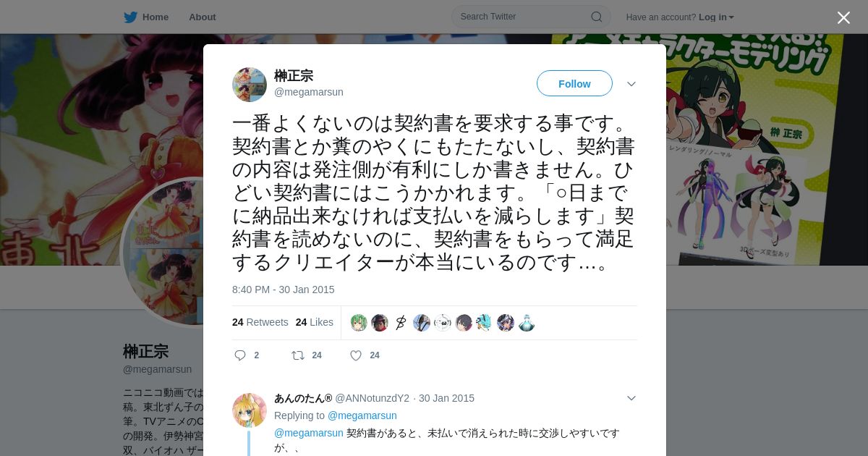
Task: Expand tweet options chevron beside Follow
Action: coord(631,84)
